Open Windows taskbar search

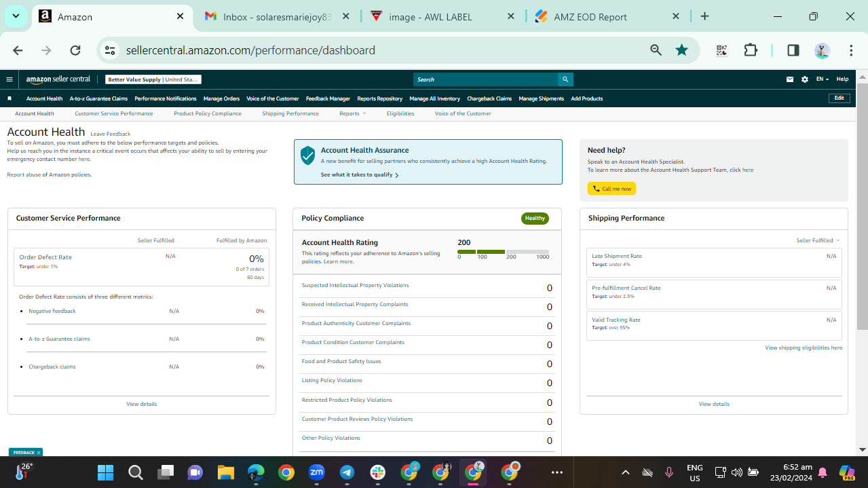coord(136,472)
